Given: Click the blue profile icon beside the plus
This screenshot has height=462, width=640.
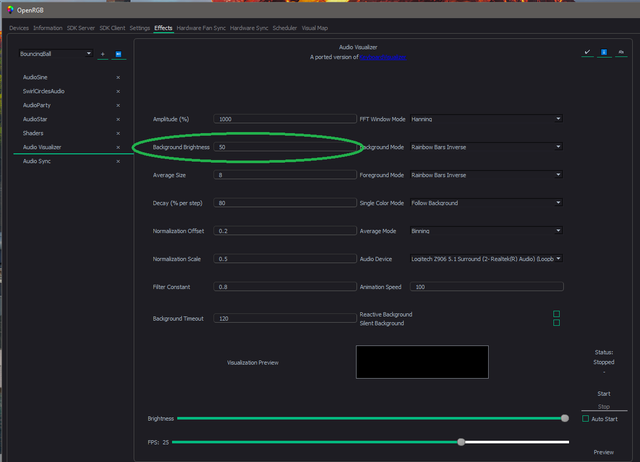Looking at the screenshot, I should (x=118, y=54).
